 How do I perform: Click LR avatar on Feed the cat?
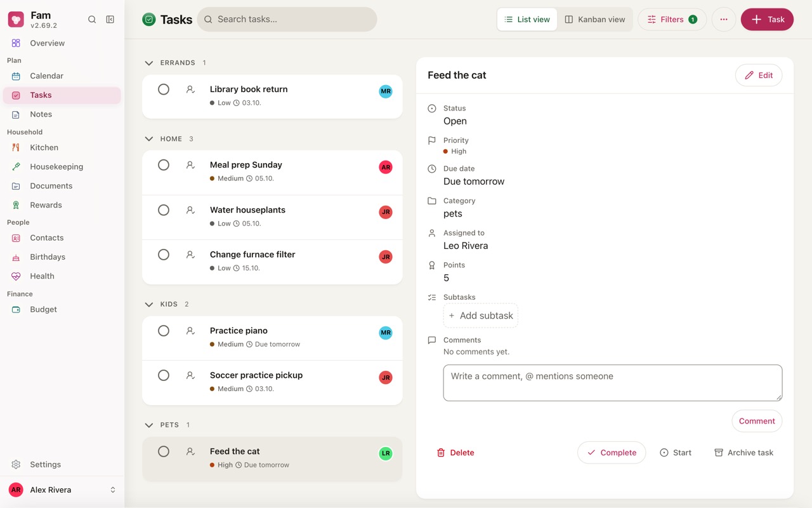click(386, 453)
